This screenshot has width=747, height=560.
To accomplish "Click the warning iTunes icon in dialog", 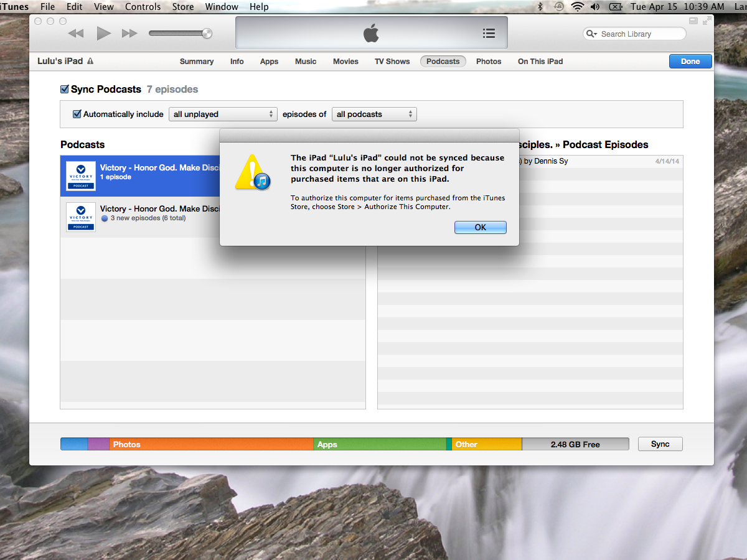I will 252,172.
